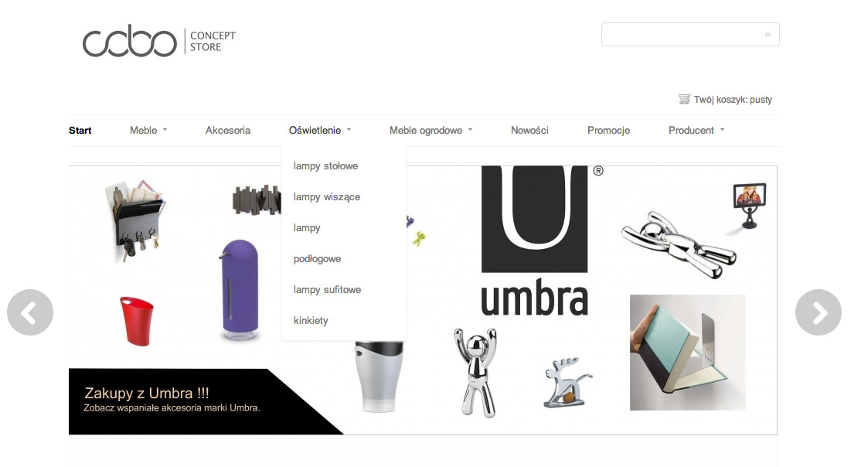The image size is (868, 467).
Task: Select lampy stołowe from the menu
Action: [325, 165]
